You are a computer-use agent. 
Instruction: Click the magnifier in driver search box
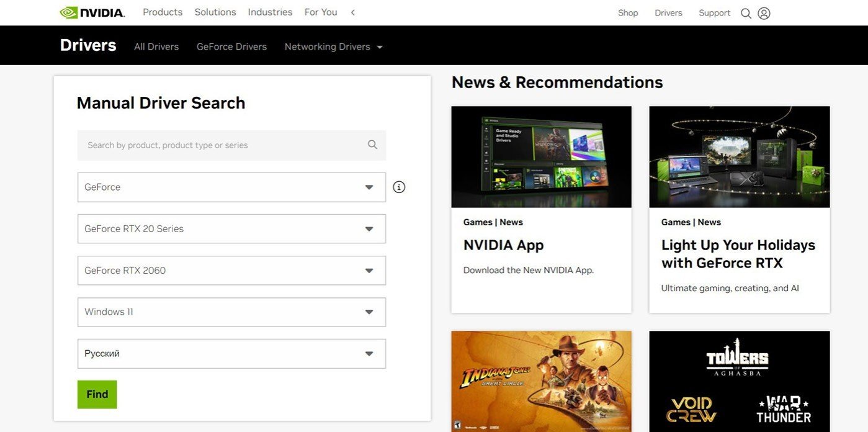click(x=372, y=145)
